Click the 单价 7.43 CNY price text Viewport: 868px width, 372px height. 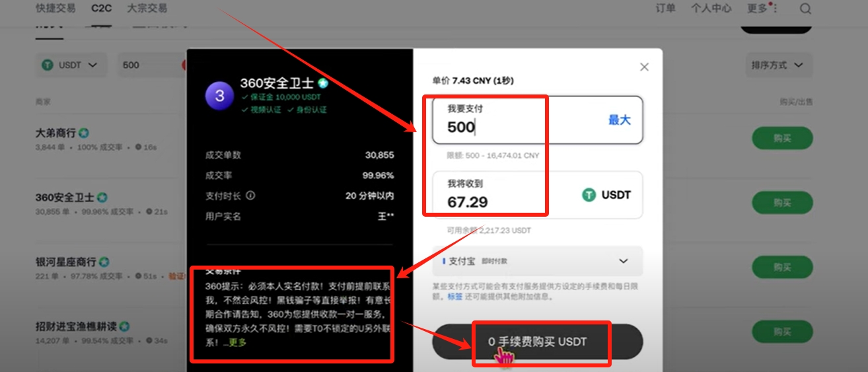point(473,81)
